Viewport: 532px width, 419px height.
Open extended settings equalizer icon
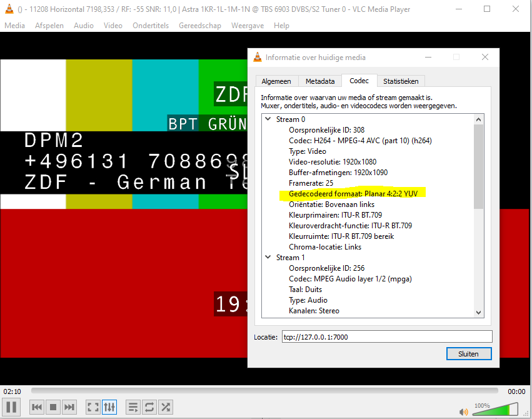pos(109,407)
